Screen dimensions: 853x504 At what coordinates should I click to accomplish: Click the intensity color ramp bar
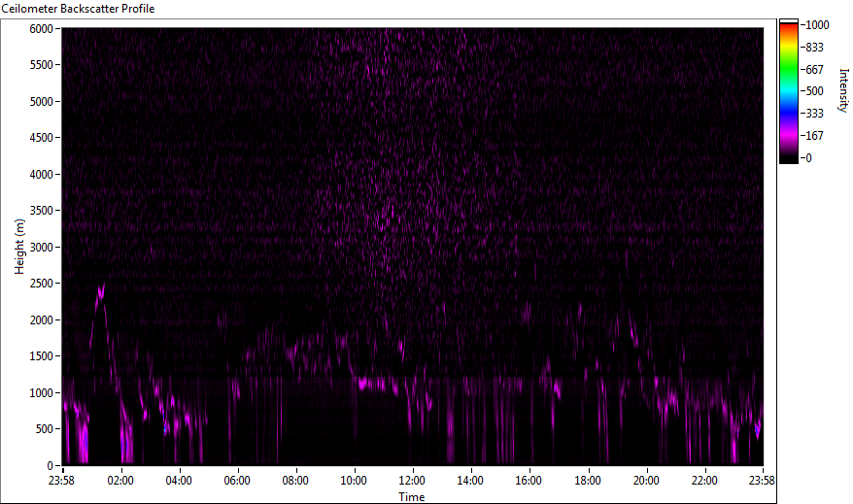[788, 91]
